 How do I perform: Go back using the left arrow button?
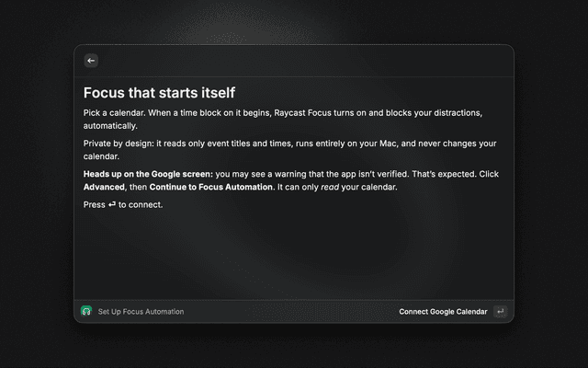91,61
